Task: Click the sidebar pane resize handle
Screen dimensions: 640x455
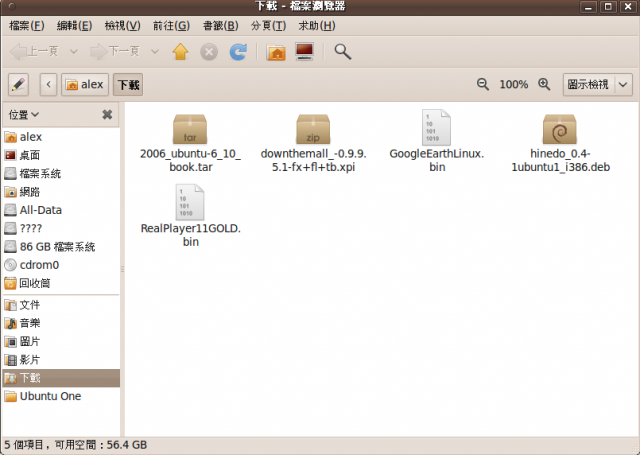Action: [122, 269]
